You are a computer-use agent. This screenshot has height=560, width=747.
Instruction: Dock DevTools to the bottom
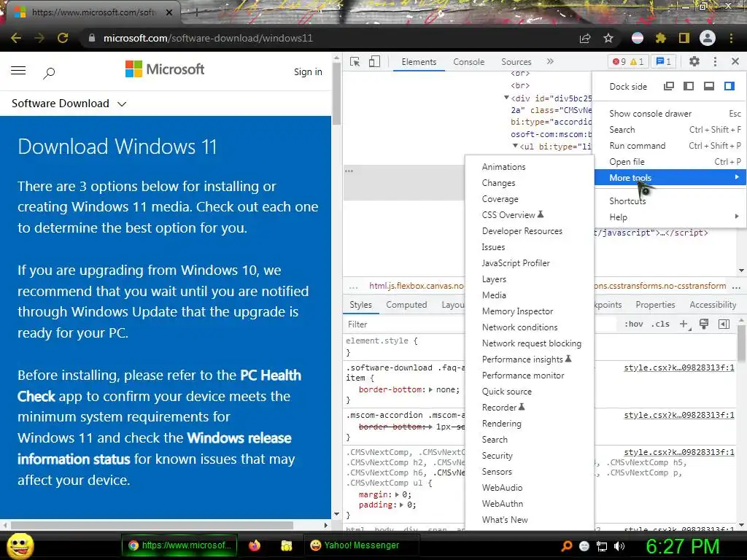(x=709, y=86)
